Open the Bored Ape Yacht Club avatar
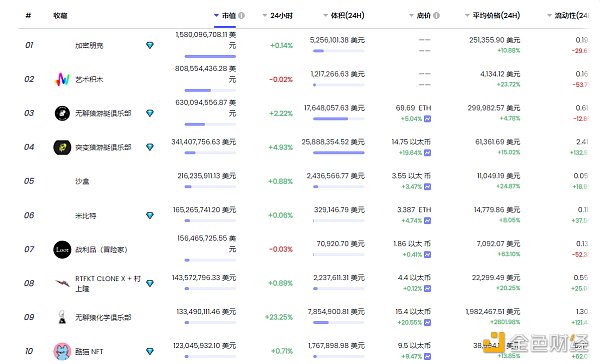 pyautogui.click(x=62, y=113)
